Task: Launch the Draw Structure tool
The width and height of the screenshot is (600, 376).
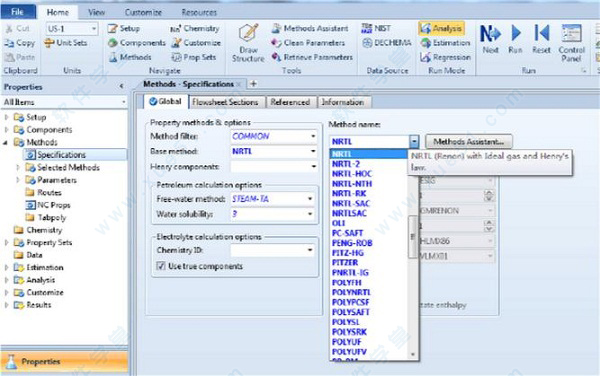Action: [248, 42]
